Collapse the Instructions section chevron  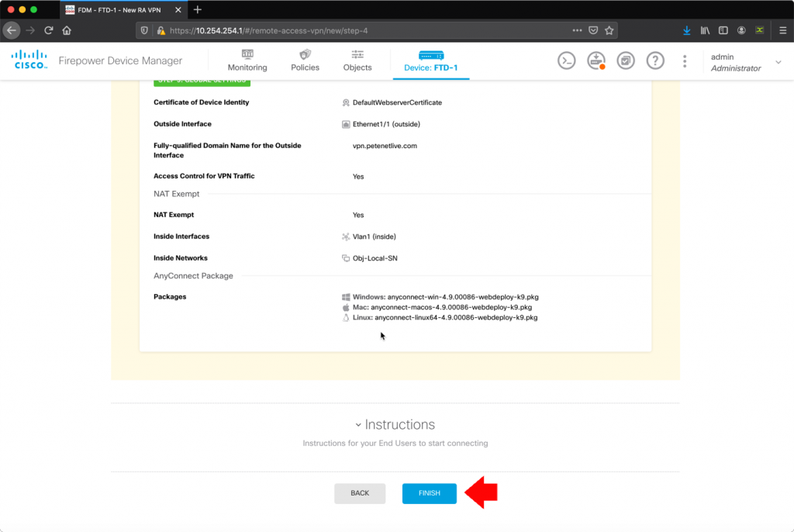357,424
